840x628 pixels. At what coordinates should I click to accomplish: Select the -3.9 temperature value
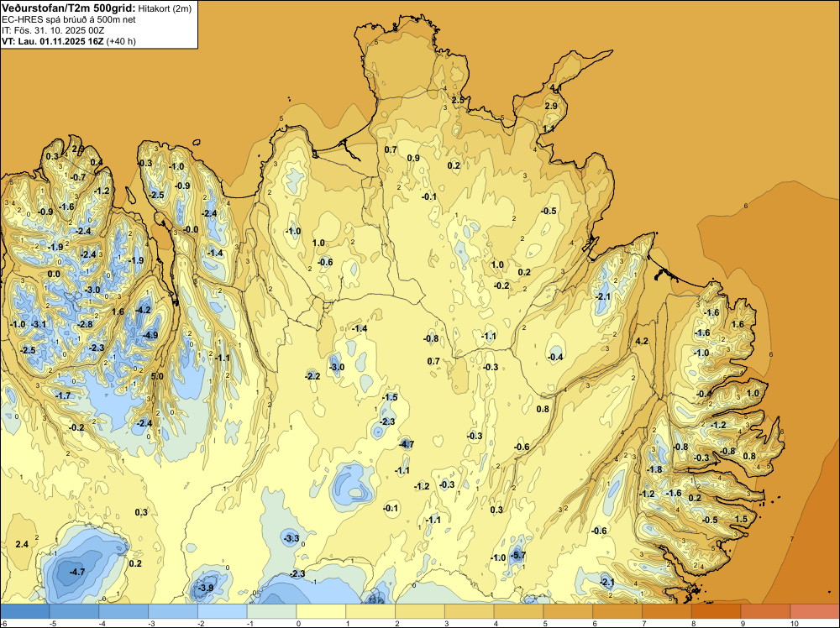coord(206,588)
